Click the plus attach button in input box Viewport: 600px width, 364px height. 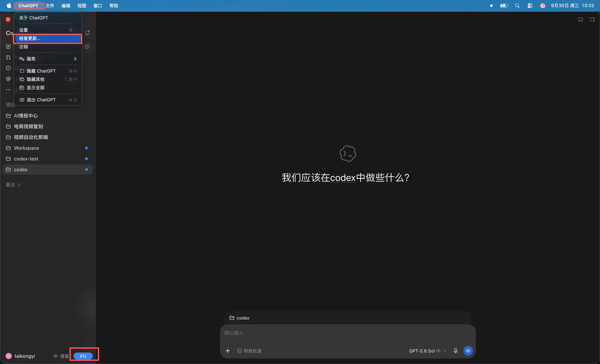coord(228,351)
